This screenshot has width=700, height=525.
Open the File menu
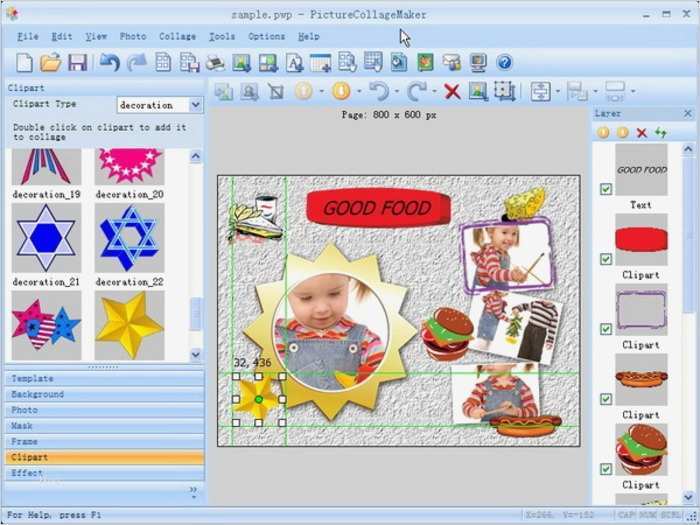[28, 37]
